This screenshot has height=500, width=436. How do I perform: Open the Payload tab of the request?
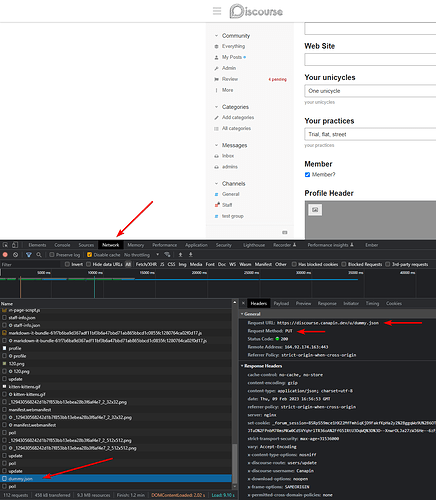pos(281,304)
